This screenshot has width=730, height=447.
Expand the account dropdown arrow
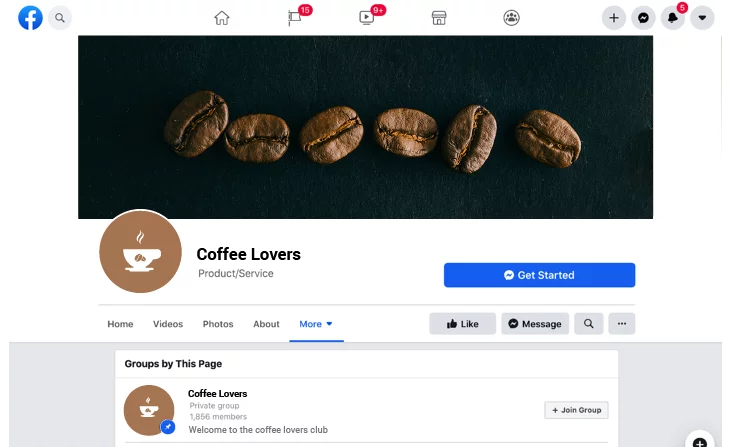tap(702, 18)
